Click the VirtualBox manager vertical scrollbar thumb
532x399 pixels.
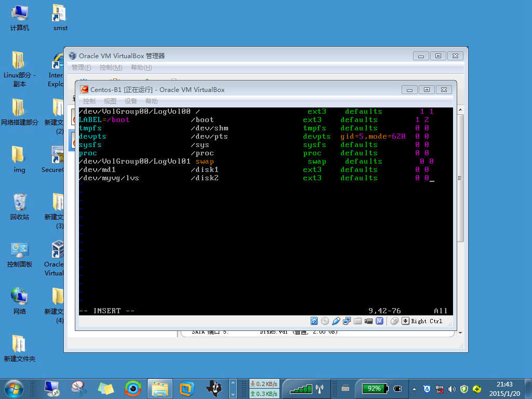(460, 178)
